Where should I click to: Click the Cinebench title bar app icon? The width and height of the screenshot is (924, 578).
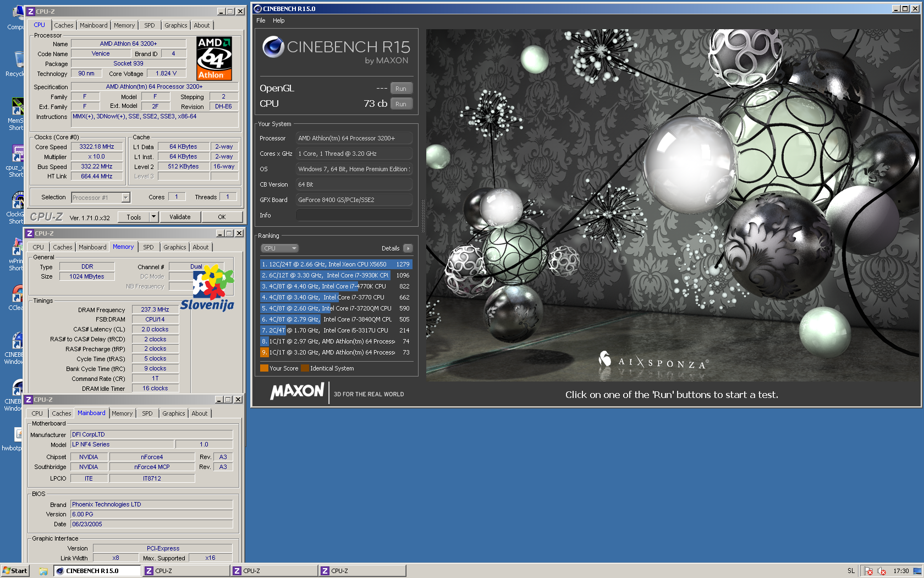point(257,9)
